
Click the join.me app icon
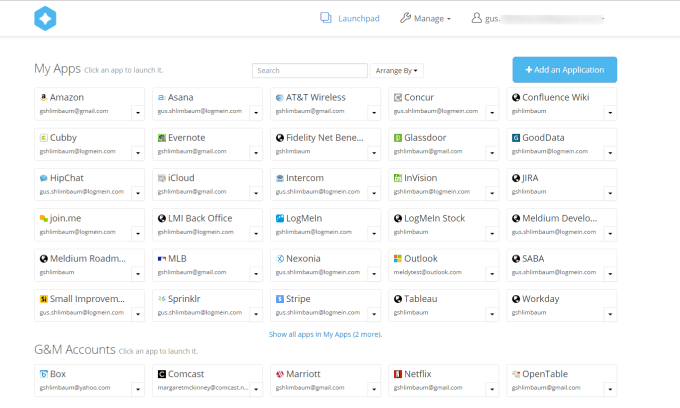tap(43, 218)
